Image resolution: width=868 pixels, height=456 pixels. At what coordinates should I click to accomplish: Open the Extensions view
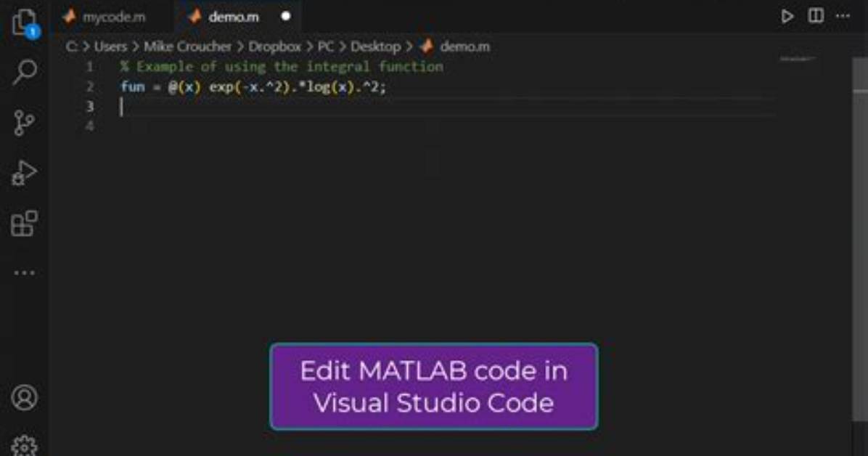pos(25,224)
